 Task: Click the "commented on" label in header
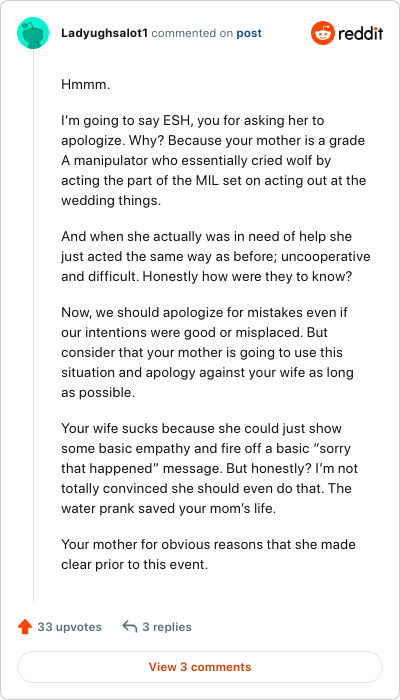point(192,33)
